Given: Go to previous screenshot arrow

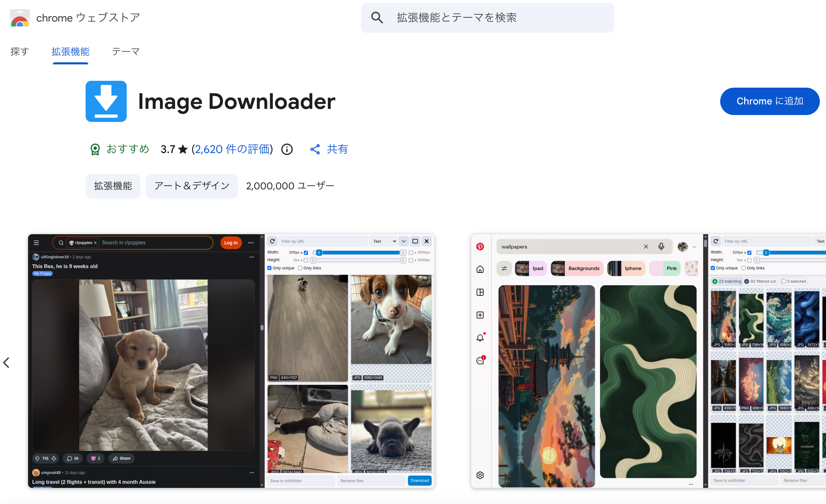Looking at the screenshot, I should (6, 362).
